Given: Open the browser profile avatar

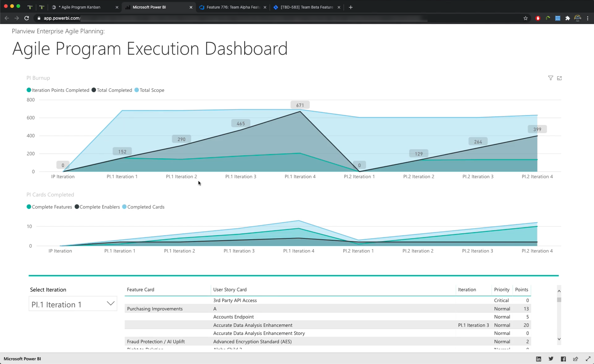Looking at the screenshot, I should pyautogui.click(x=578, y=18).
